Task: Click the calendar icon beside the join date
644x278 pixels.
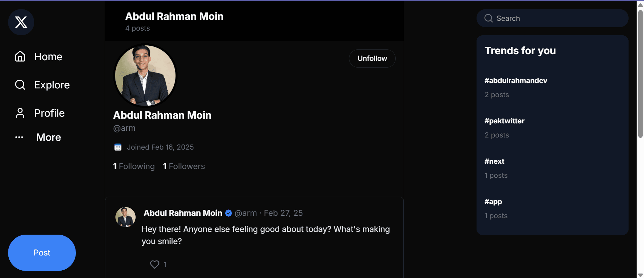Action: pyautogui.click(x=117, y=147)
